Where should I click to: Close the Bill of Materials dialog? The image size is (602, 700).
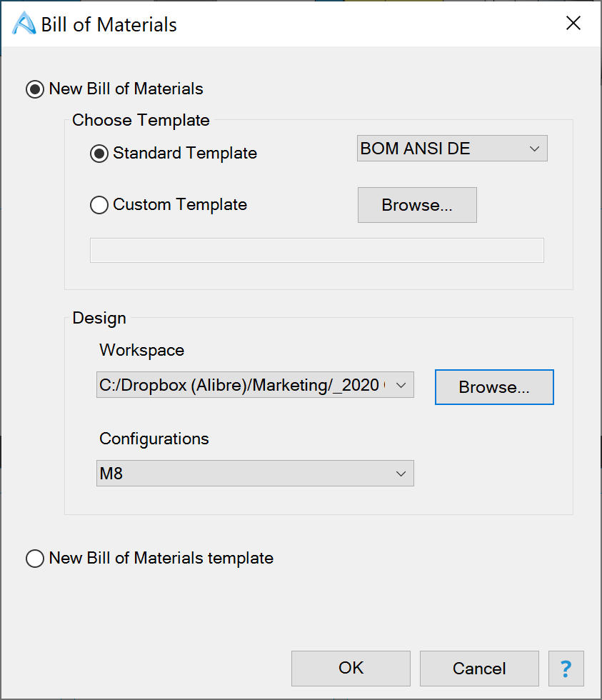[573, 24]
